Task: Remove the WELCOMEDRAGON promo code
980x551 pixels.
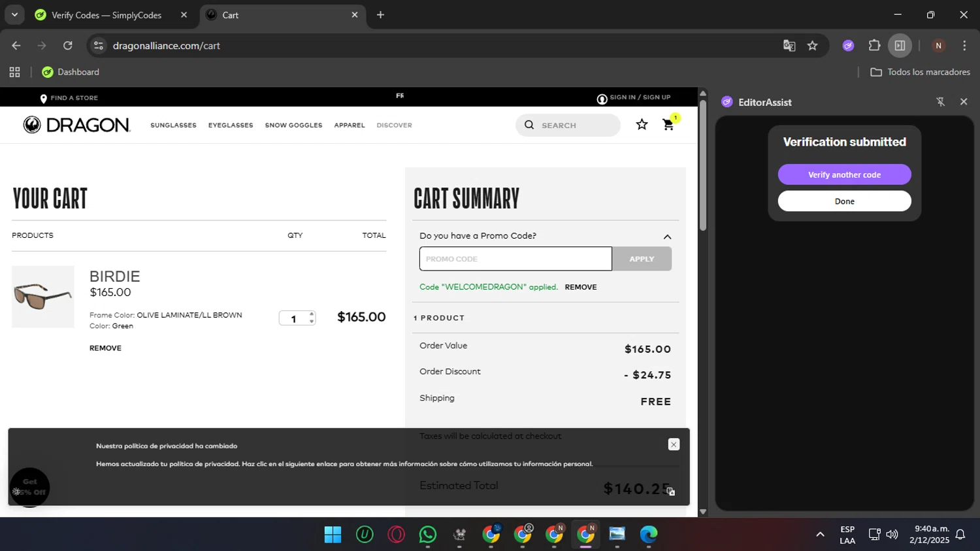Action: [x=581, y=287]
